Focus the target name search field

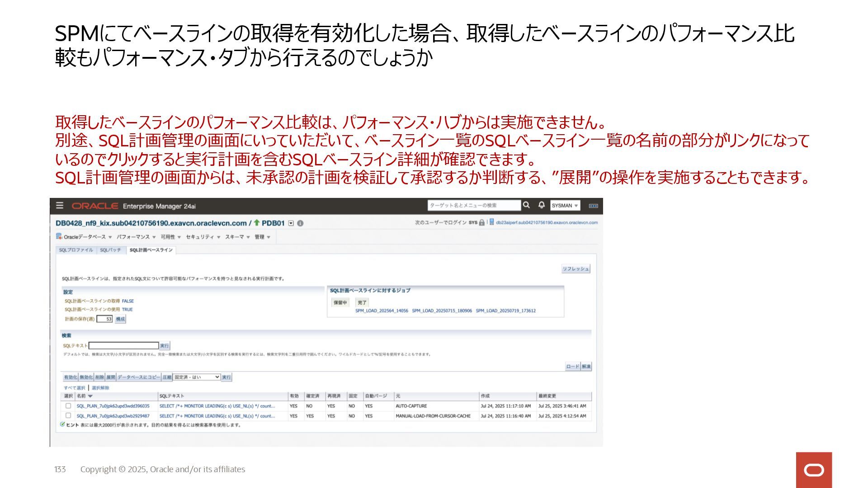tap(474, 205)
